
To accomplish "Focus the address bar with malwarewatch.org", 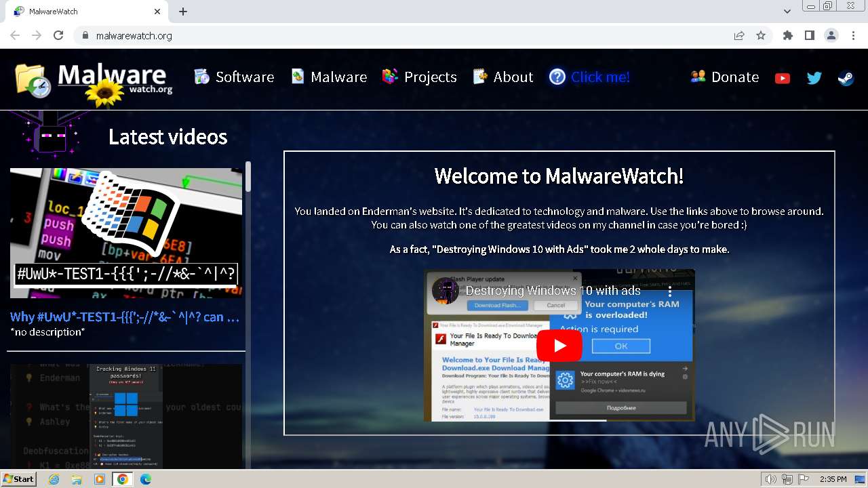I will pyautogui.click(x=407, y=36).
